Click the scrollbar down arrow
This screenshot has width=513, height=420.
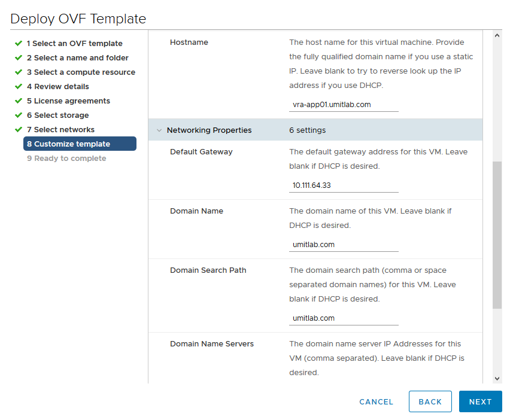[x=497, y=378]
